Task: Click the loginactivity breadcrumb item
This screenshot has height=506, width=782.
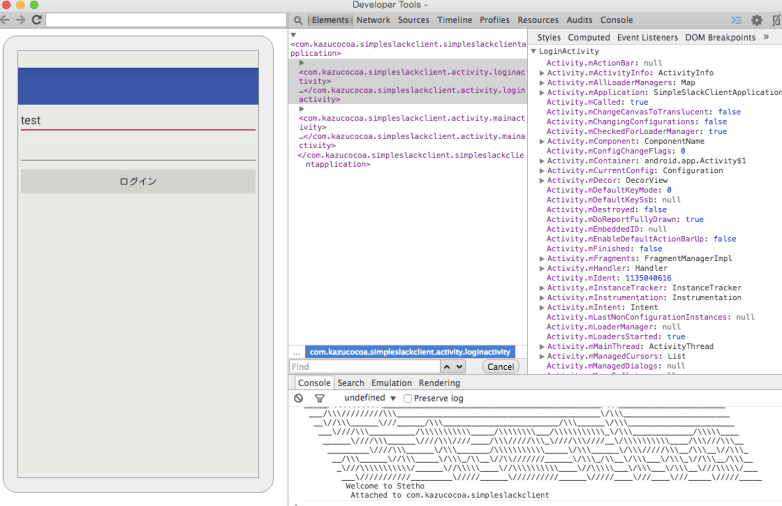Action: click(x=410, y=352)
